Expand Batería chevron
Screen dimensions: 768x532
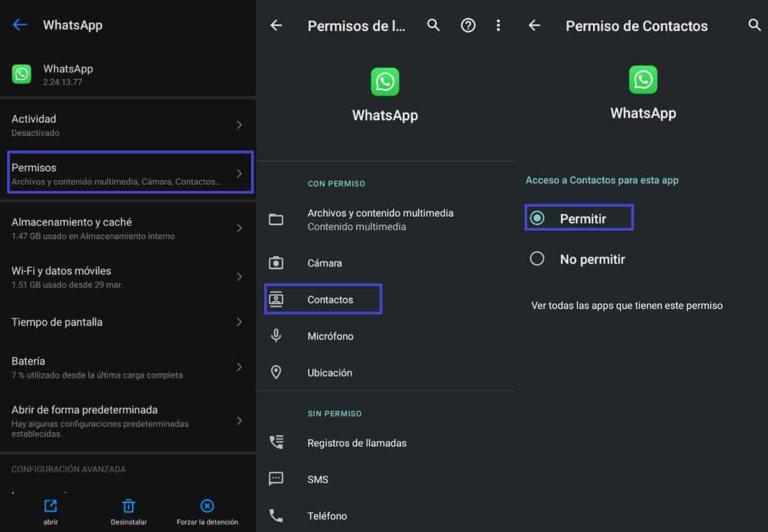click(239, 367)
